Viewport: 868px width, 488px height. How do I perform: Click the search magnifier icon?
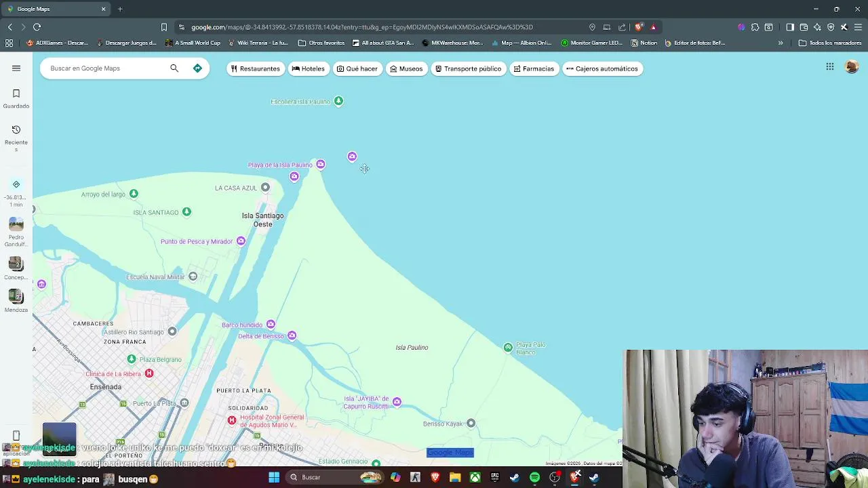[174, 68]
